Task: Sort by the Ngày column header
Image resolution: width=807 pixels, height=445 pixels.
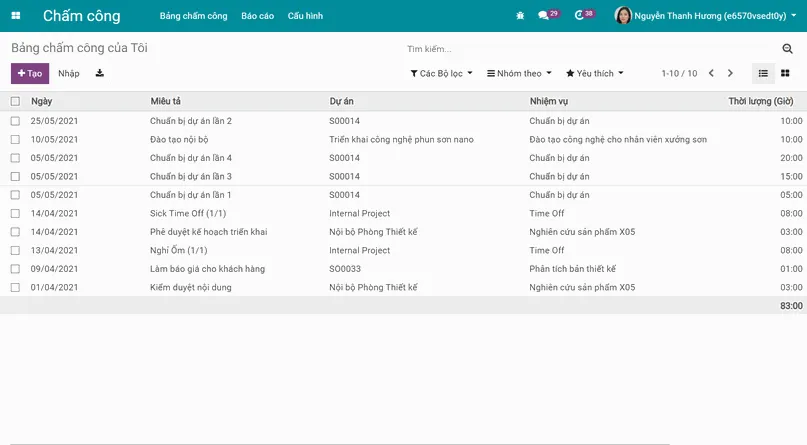Action: tap(42, 101)
